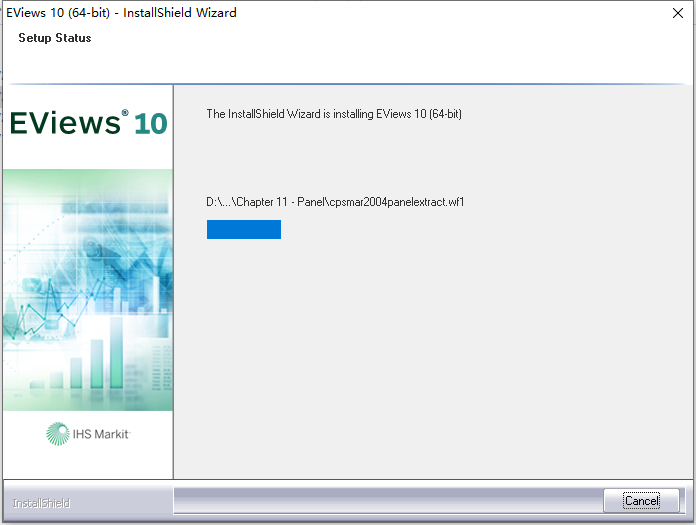Click the EViews chart artwork image
696x525 pixels.
point(88,290)
